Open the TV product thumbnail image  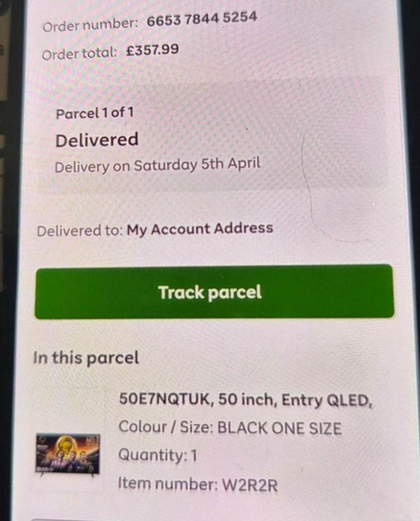point(68,454)
